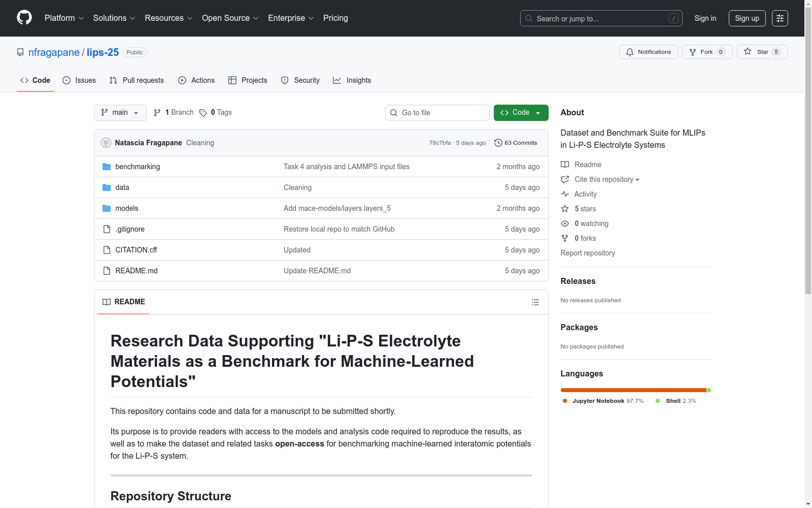Screen dimensions: 812x508
Task: View the 63 Commits history
Action: (516, 143)
